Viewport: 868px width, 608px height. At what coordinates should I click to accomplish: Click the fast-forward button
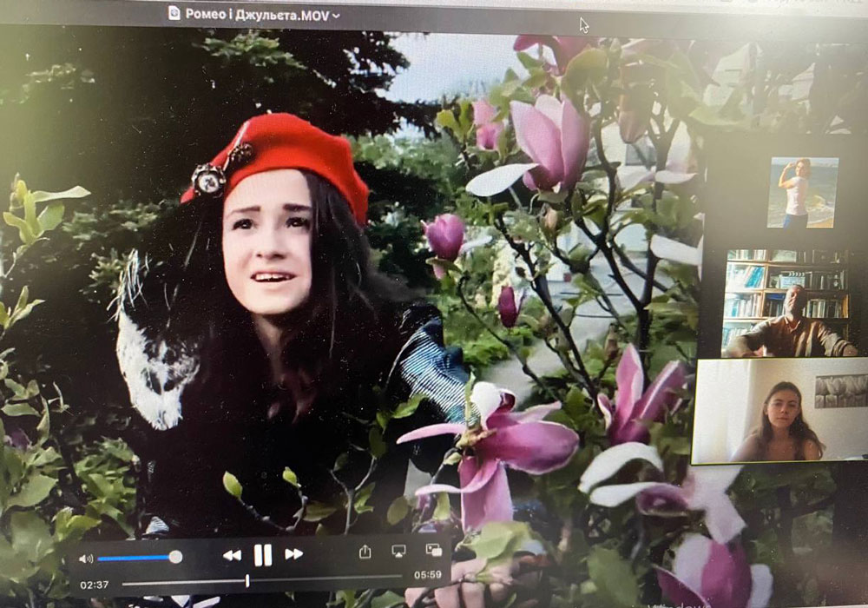pos(293,554)
